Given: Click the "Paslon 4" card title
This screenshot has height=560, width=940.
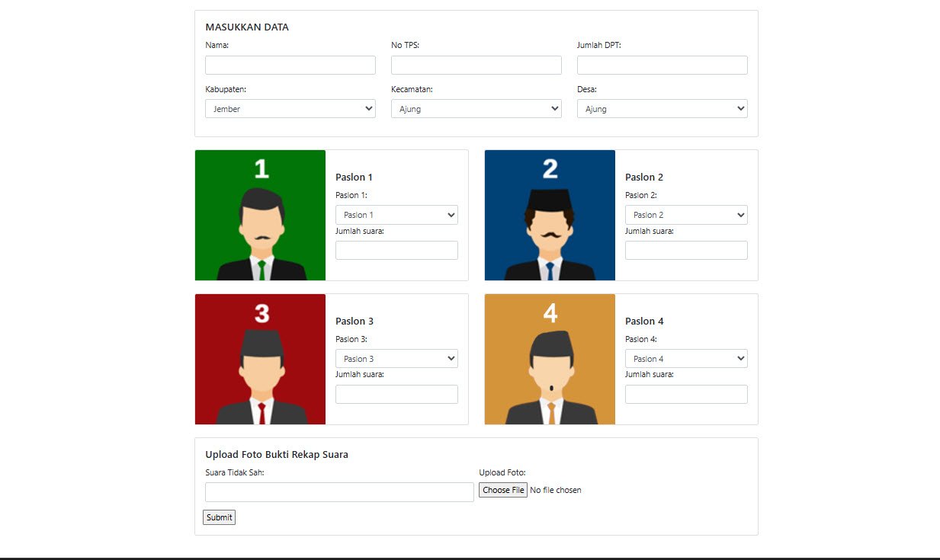Looking at the screenshot, I should pos(644,322).
